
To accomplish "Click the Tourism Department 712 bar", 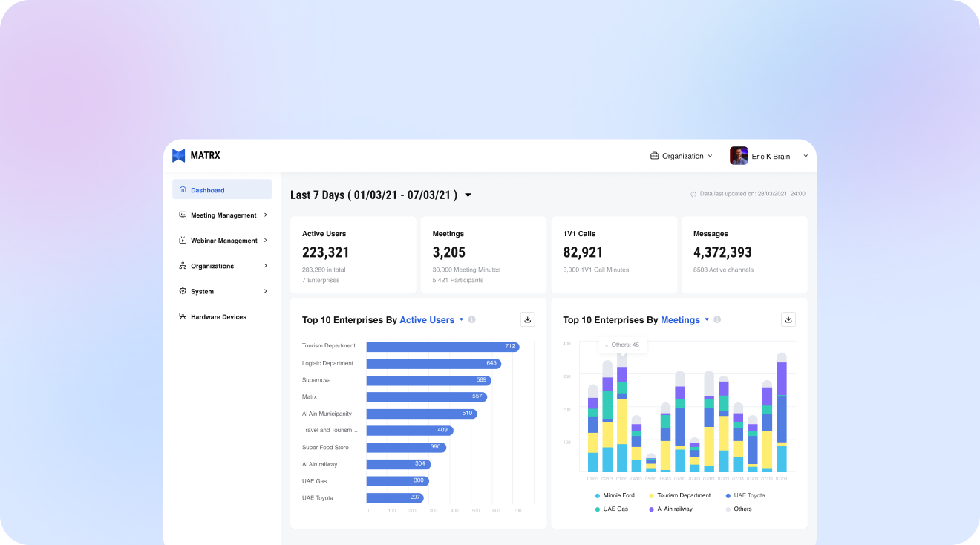I will [442, 347].
